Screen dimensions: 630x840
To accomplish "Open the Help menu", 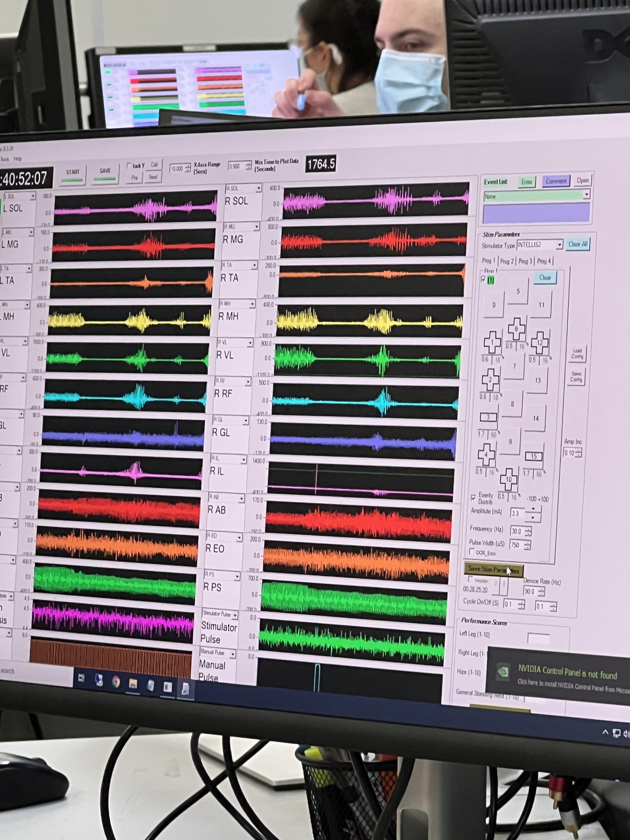I will pyautogui.click(x=18, y=159).
